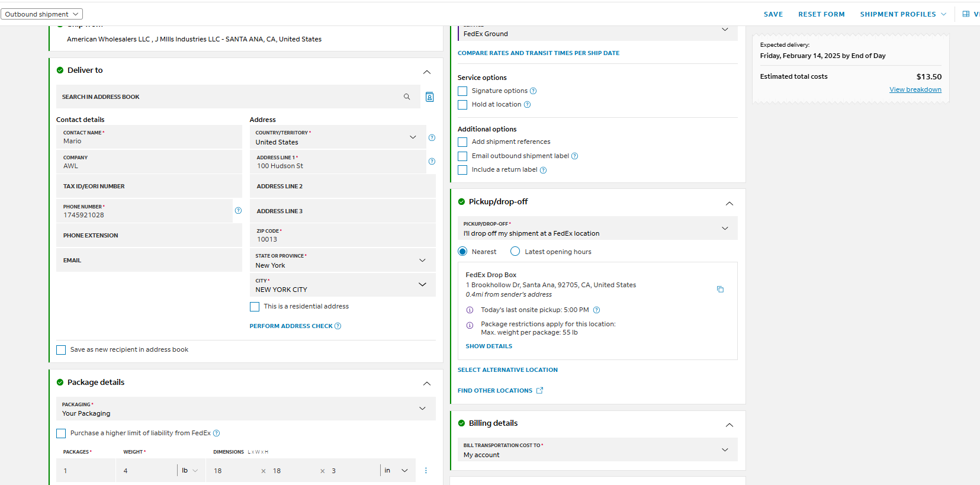Viewport: 980px width, 485px height.
Task: Open the City dropdown
Action: pyautogui.click(x=343, y=285)
